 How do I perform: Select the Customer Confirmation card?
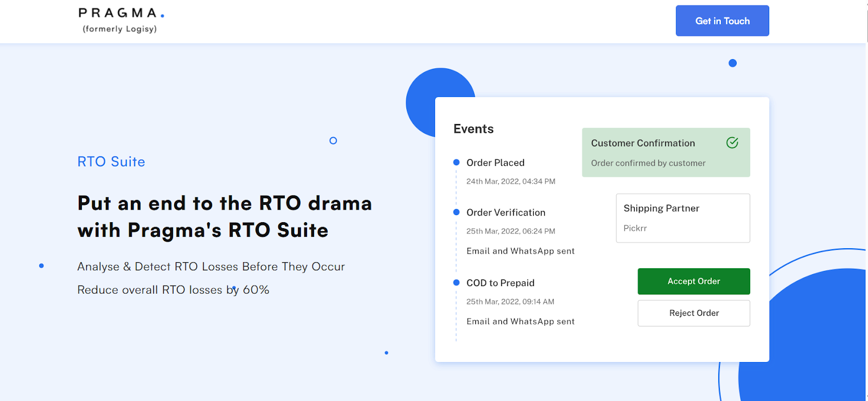666,152
